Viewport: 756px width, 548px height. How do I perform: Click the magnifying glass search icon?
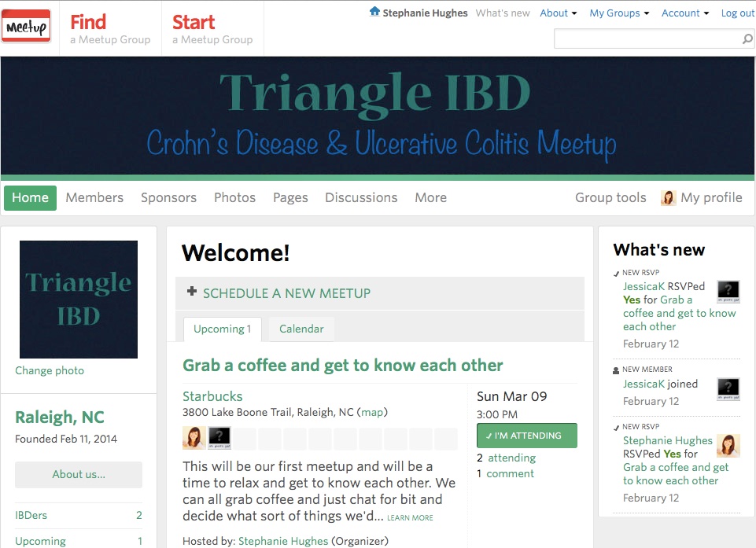point(746,38)
